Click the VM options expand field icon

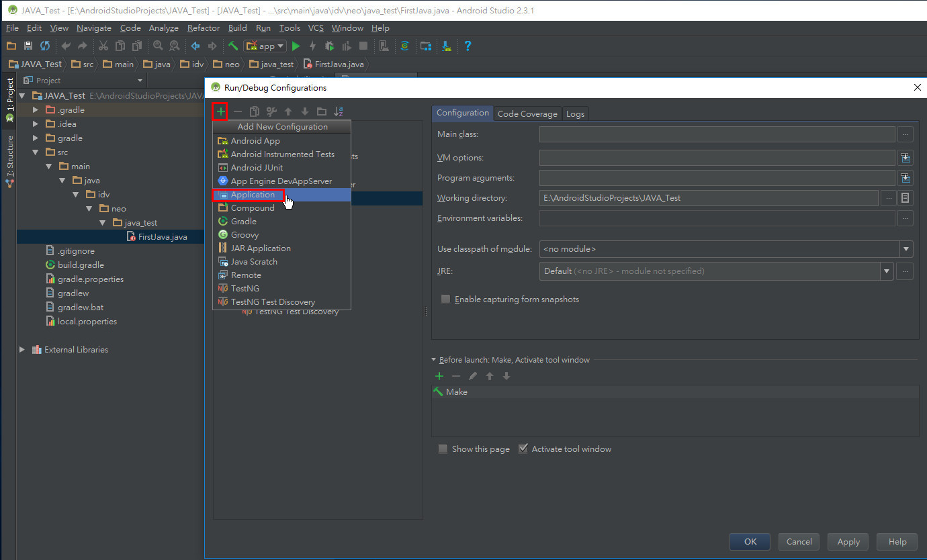pyautogui.click(x=906, y=158)
